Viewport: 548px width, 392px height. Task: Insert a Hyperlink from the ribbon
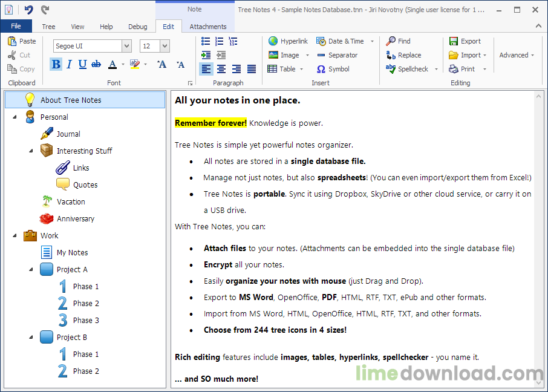click(x=288, y=41)
